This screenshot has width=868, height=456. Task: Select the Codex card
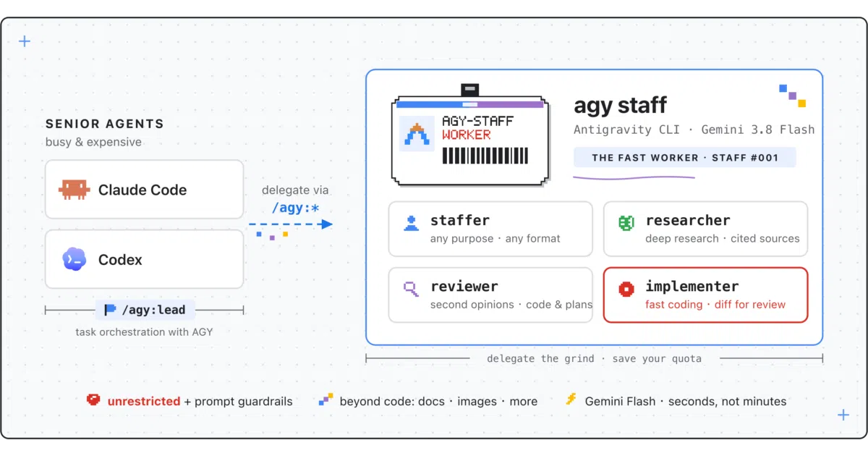[144, 259]
